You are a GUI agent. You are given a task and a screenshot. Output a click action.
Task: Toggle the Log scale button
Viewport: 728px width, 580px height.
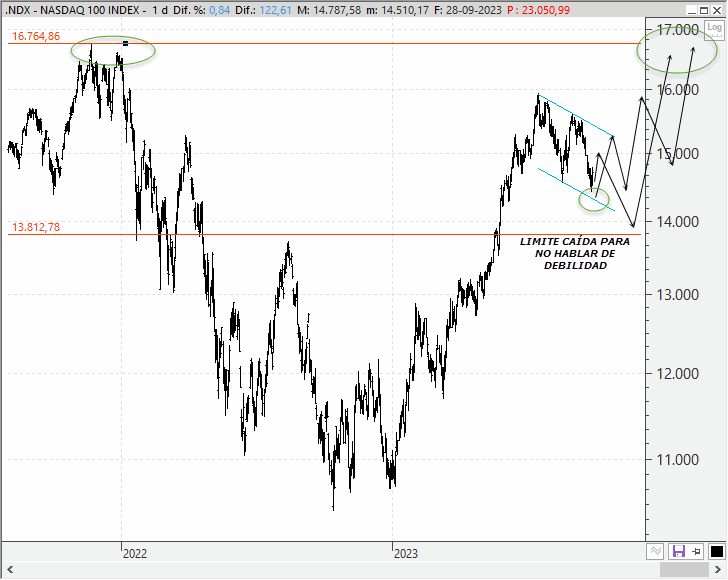point(714,30)
